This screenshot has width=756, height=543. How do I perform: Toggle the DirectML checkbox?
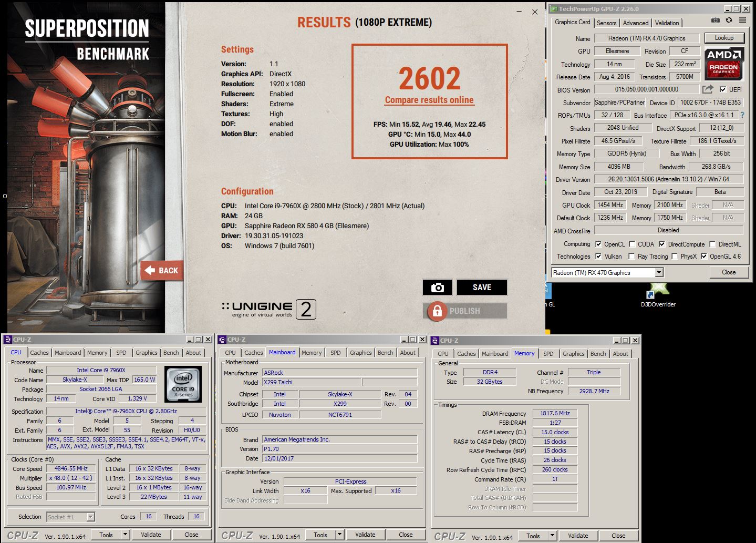pos(712,244)
